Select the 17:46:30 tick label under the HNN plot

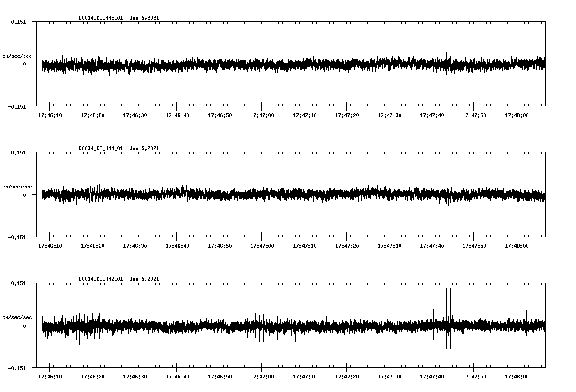pyautogui.click(x=135, y=246)
